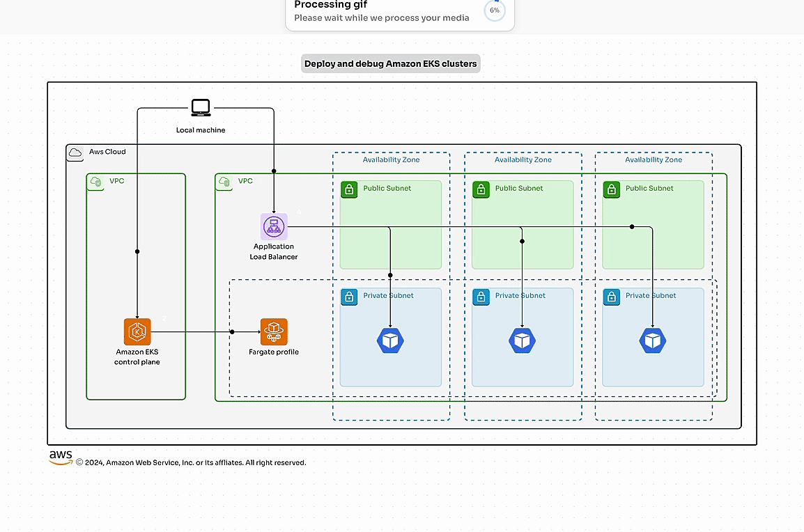Click the VPC label above the EKS control plane
The height and width of the screenshot is (532, 804).
[x=117, y=181]
